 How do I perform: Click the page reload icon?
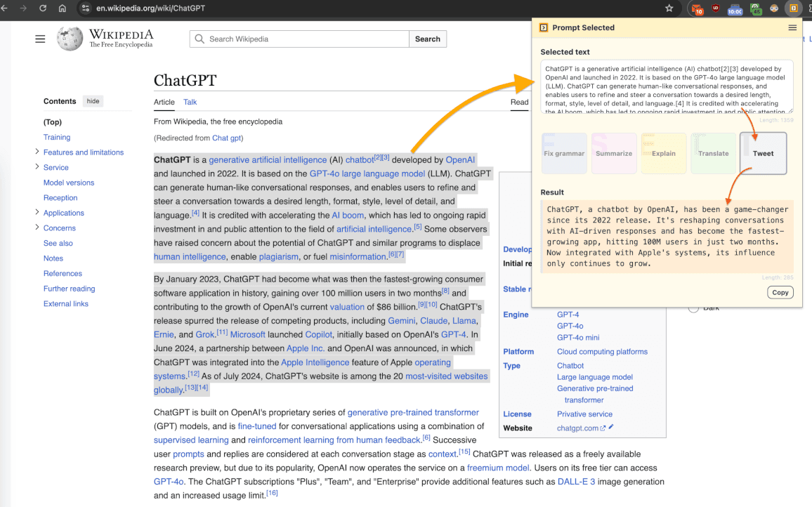tap(44, 9)
